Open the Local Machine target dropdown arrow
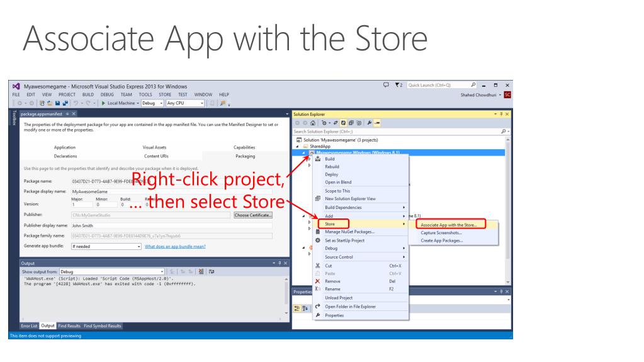Image resolution: width=644 pixels, height=362 pixels. pyautogui.click(x=138, y=103)
